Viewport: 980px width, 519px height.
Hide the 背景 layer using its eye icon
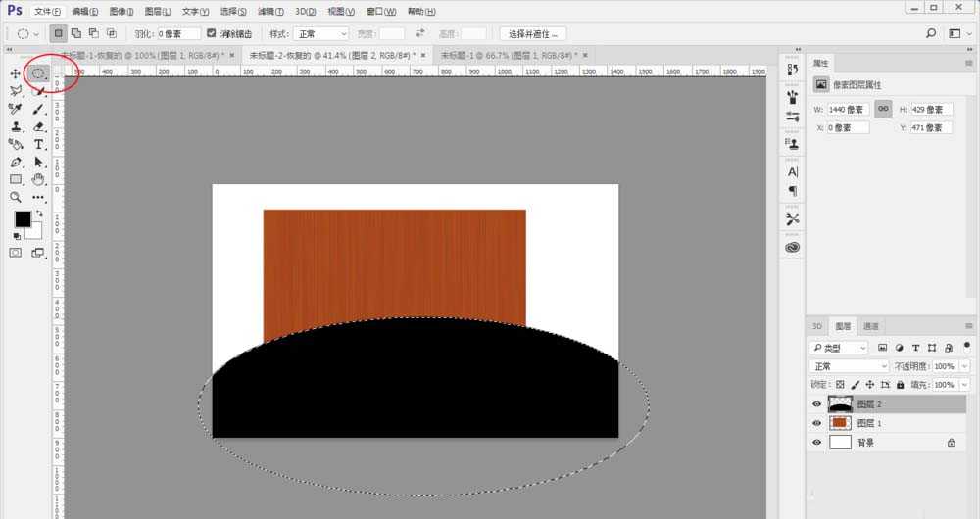coord(816,443)
